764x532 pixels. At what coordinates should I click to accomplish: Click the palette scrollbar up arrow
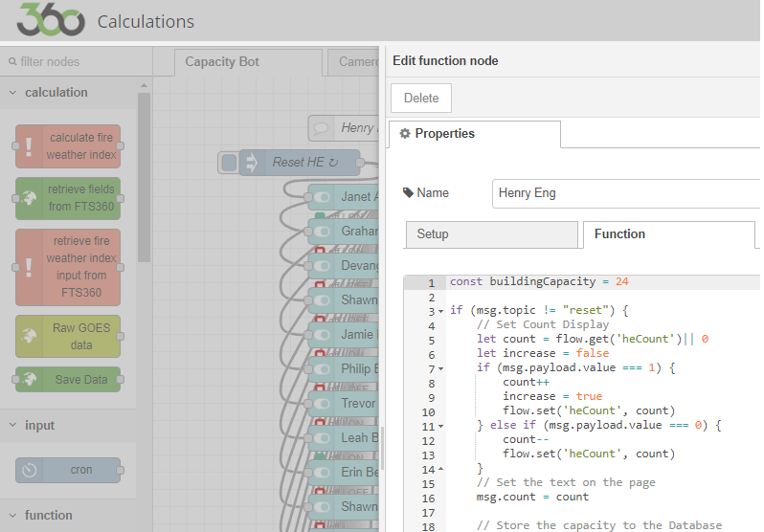tap(144, 85)
